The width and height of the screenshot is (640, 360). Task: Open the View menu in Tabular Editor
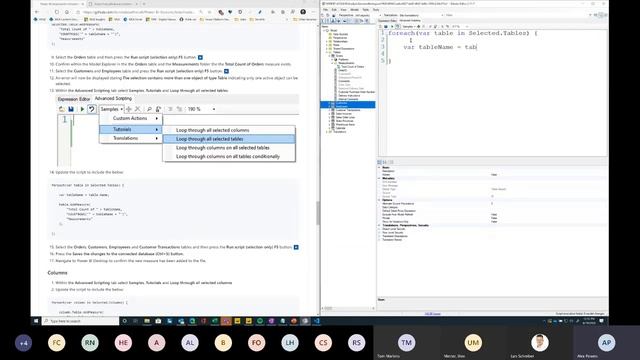click(343, 10)
